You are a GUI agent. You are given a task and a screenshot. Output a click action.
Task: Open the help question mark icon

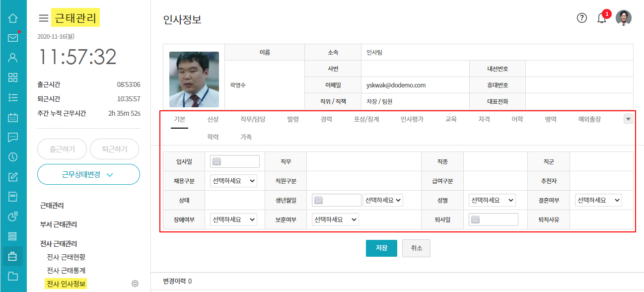[x=582, y=18]
